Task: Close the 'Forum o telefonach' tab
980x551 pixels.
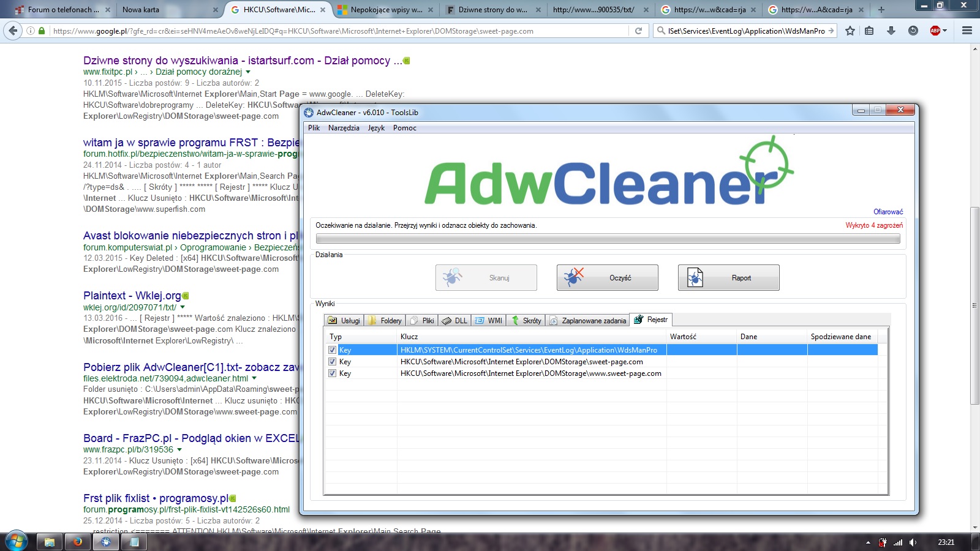Action: pyautogui.click(x=107, y=10)
